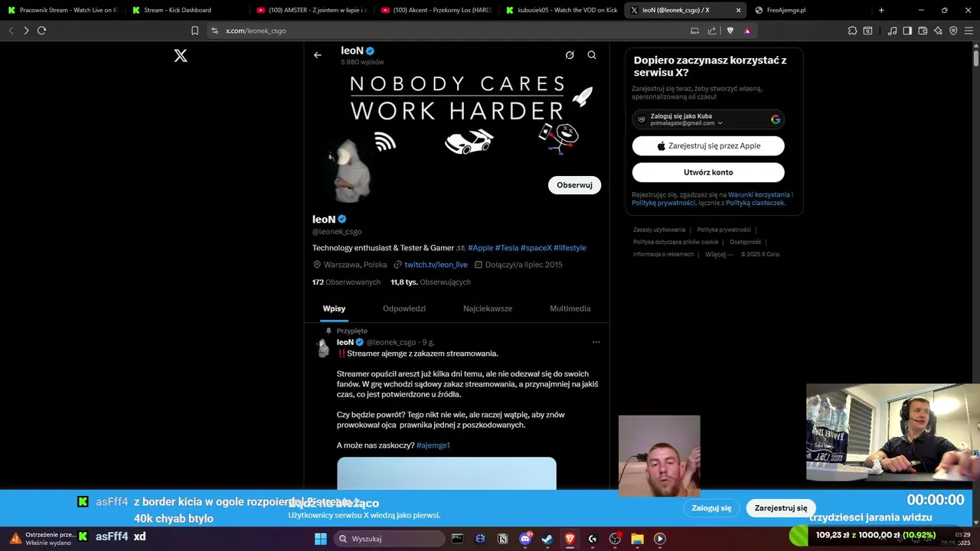Open the #ajemge1 hashtag in post
The image size is (980, 551).
pyautogui.click(x=433, y=445)
